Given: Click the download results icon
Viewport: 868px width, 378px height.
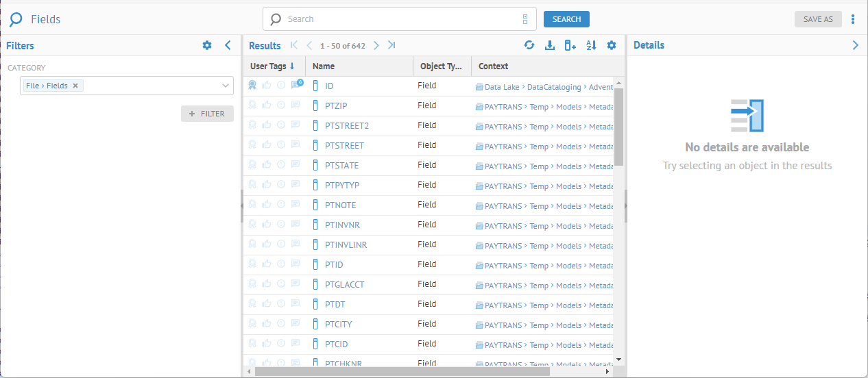Looking at the screenshot, I should (x=549, y=45).
